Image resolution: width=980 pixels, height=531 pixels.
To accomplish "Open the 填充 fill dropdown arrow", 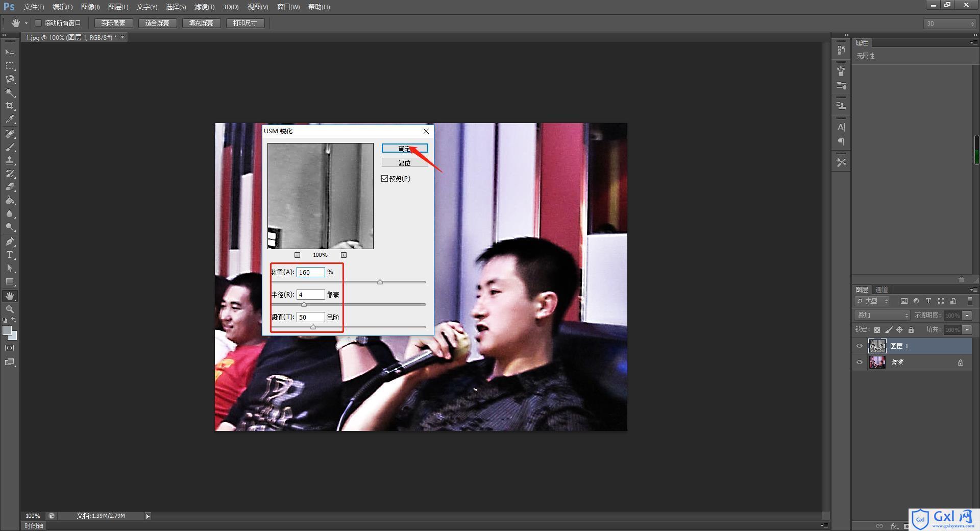I will [967, 330].
